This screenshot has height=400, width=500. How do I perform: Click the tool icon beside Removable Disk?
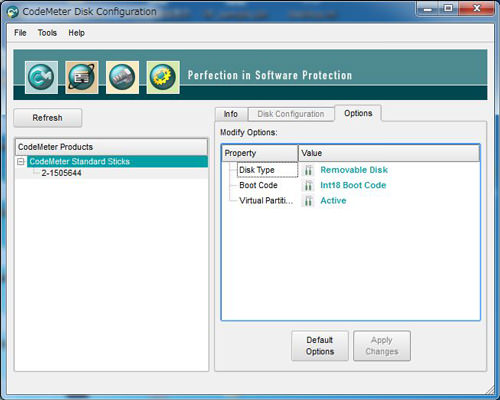[x=308, y=170]
